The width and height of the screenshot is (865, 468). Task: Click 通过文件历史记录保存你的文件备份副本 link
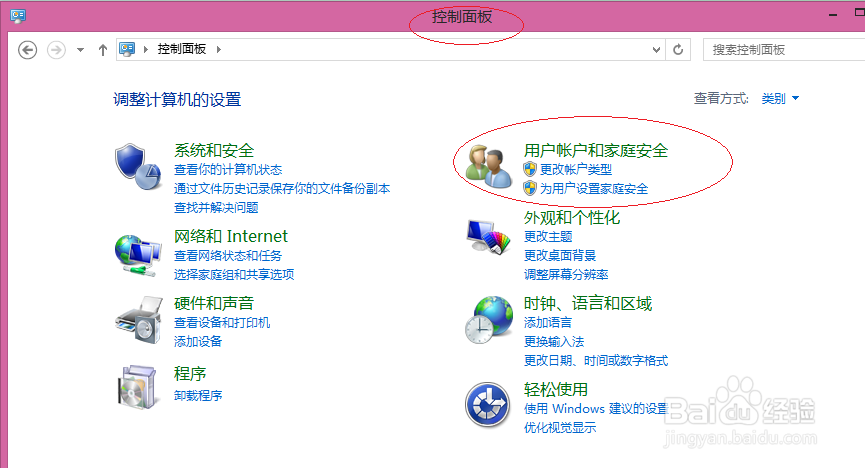(282, 188)
